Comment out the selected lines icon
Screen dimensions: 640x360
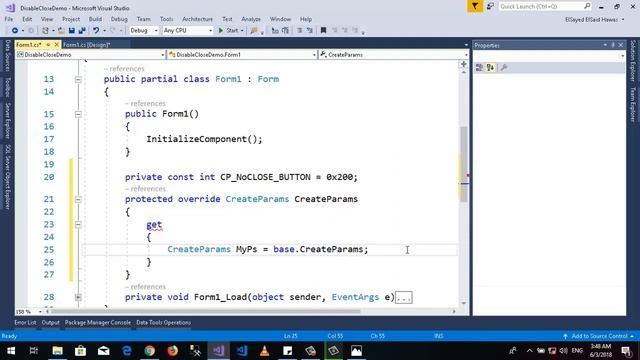300,31
